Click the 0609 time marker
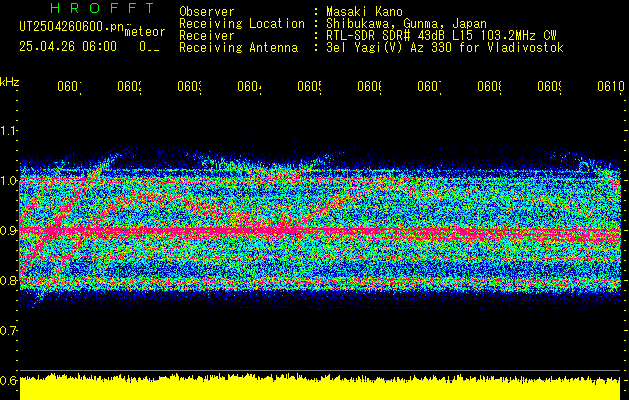The width and height of the screenshot is (629, 400). [x=549, y=86]
